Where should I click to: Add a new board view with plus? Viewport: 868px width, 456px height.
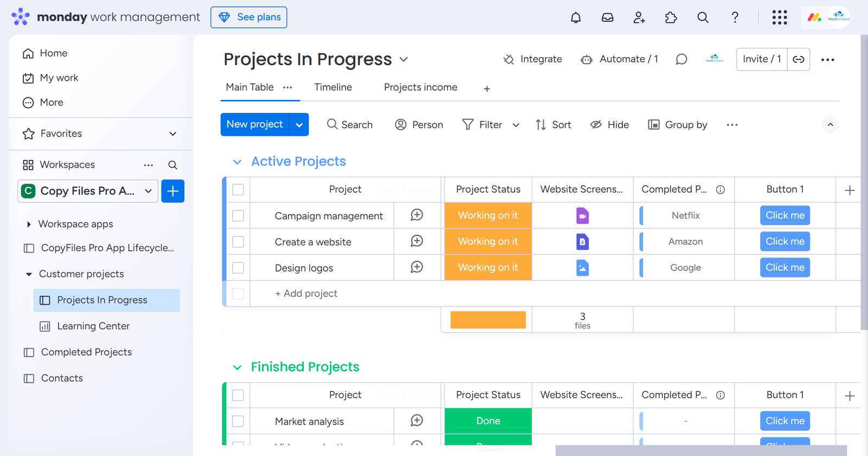pos(487,88)
